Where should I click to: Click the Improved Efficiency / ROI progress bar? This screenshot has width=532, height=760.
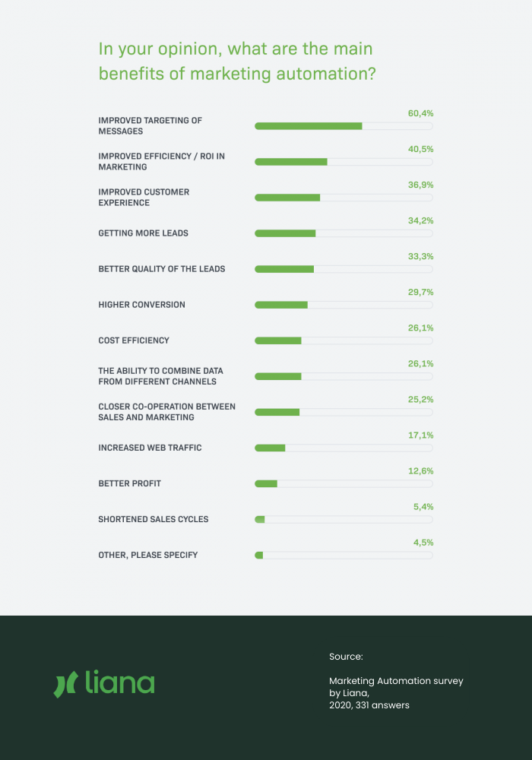(x=344, y=162)
